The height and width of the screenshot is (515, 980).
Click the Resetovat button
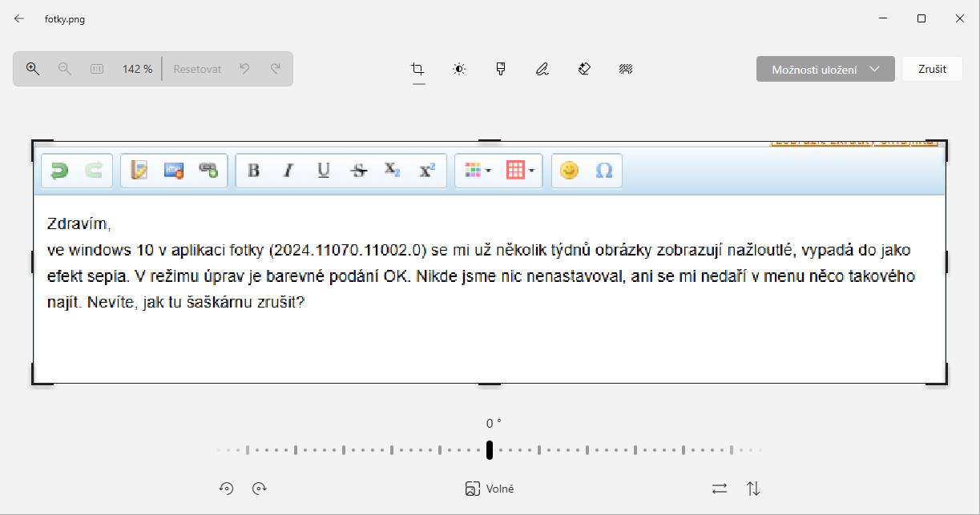point(197,69)
